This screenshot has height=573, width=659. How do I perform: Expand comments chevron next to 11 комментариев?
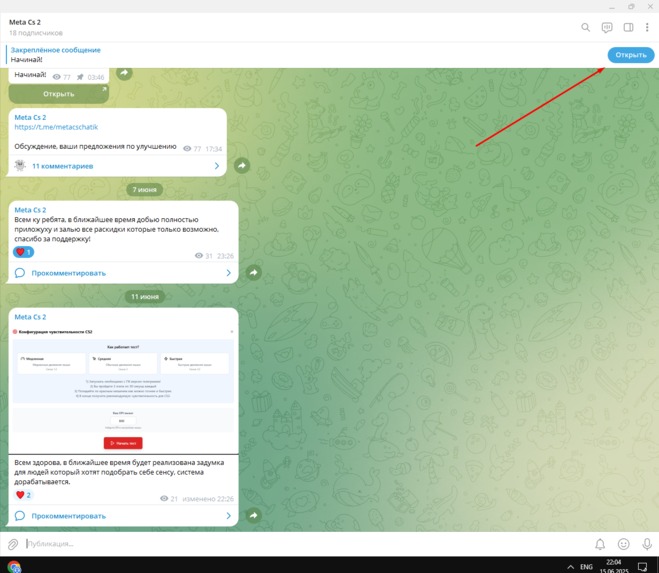point(217,166)
